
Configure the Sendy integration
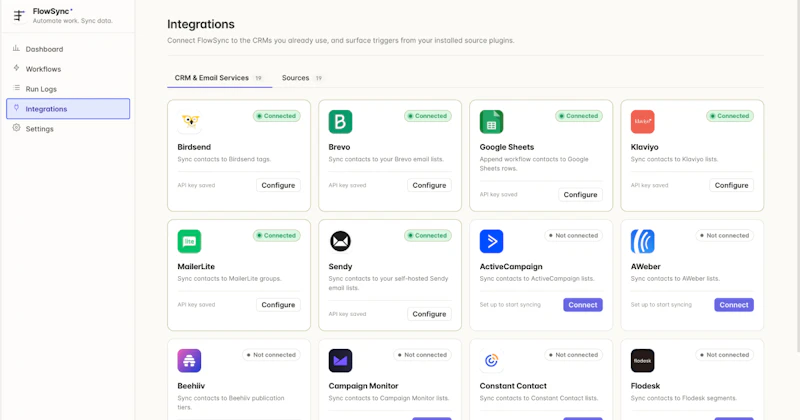[x=429, y=314]
